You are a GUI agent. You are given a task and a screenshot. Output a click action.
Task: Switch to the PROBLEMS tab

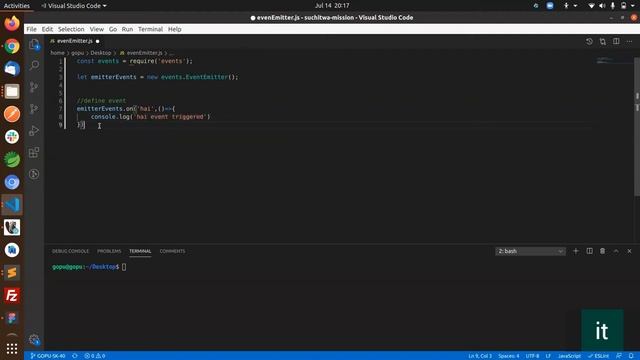point(109,251)
